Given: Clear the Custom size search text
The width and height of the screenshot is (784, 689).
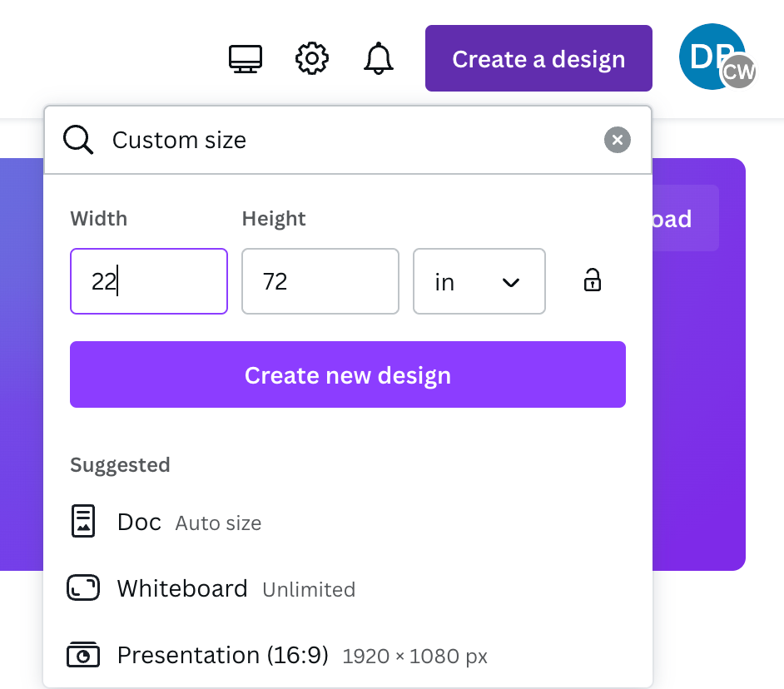Looking at the screenshot, I should click(x=617, y=140).
